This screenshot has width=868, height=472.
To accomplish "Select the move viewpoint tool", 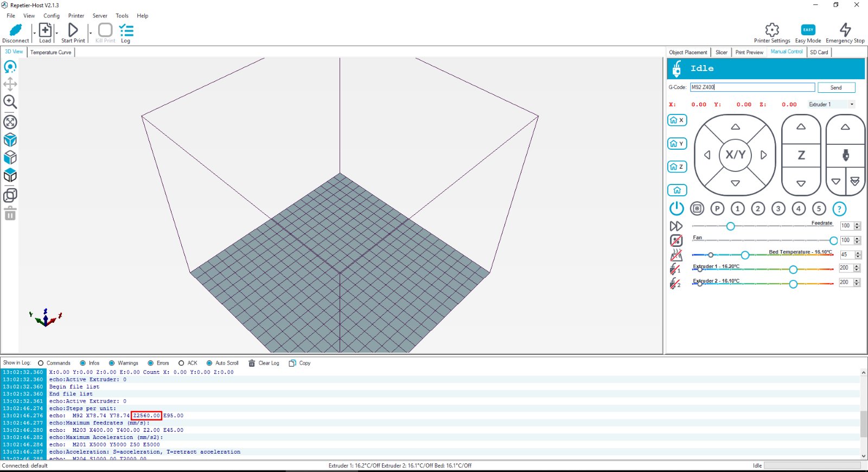I will [x=10, y=84].
